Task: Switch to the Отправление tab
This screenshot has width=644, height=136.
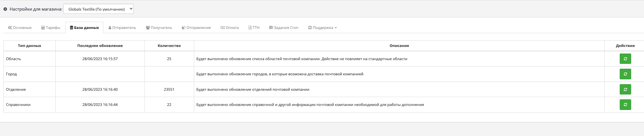Action: click(x=196, y=28)
